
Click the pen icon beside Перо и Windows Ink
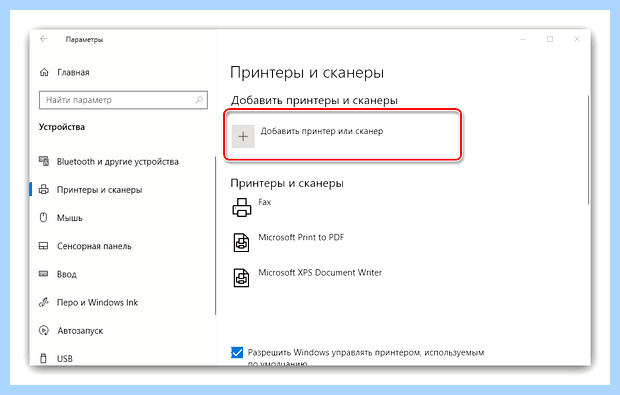[43, 302]
